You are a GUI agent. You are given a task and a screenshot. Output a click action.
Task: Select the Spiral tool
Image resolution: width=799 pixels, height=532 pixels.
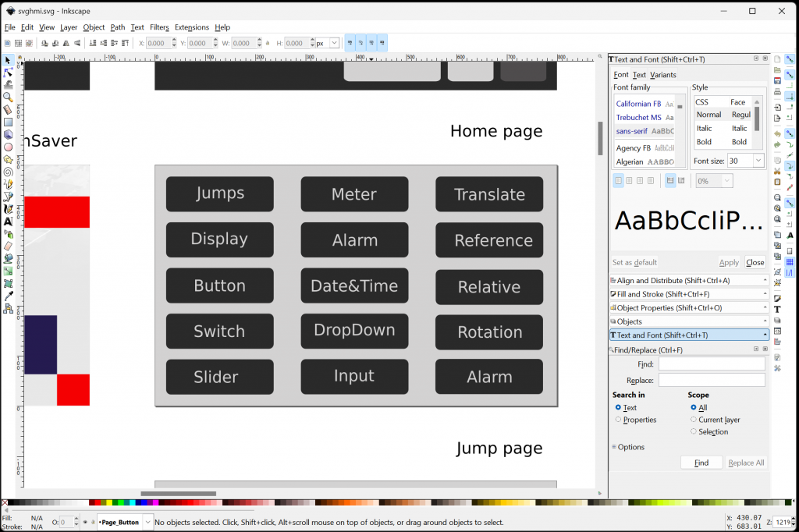8,172
